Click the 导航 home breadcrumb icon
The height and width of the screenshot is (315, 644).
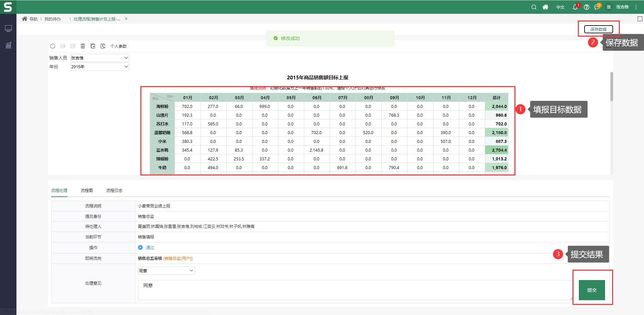coord(25,19)
